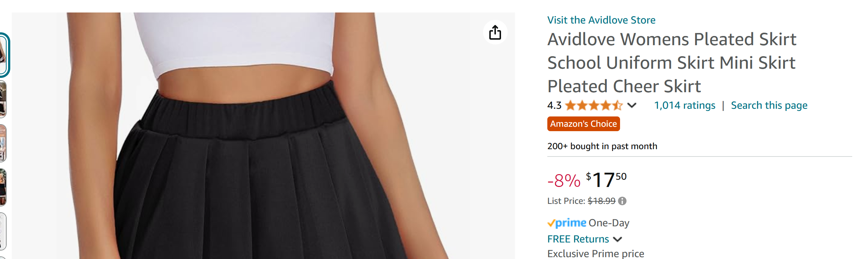The height and width of the screenshot is (259, 868).
Task: Select the fifth product thumbnail
Action: [x=3, y=231]
